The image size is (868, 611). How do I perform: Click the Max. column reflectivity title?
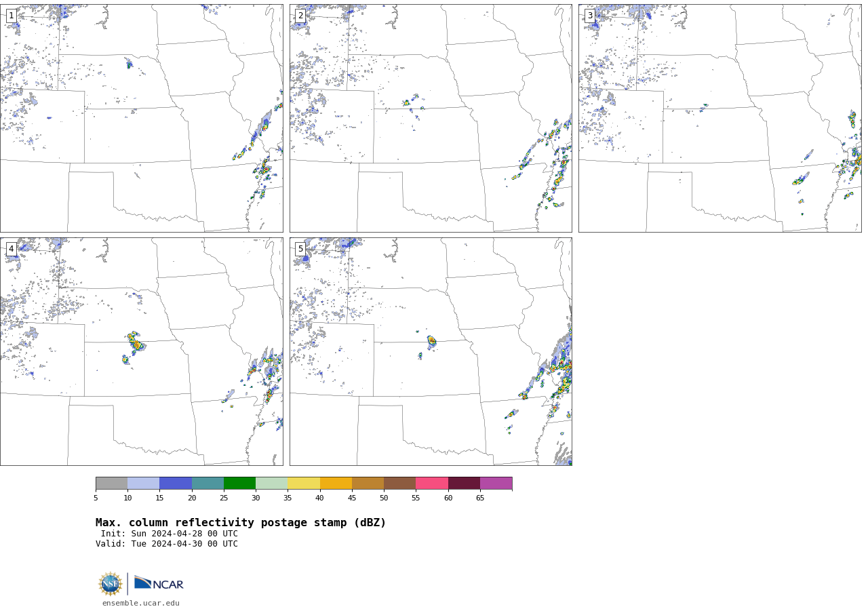241,523
